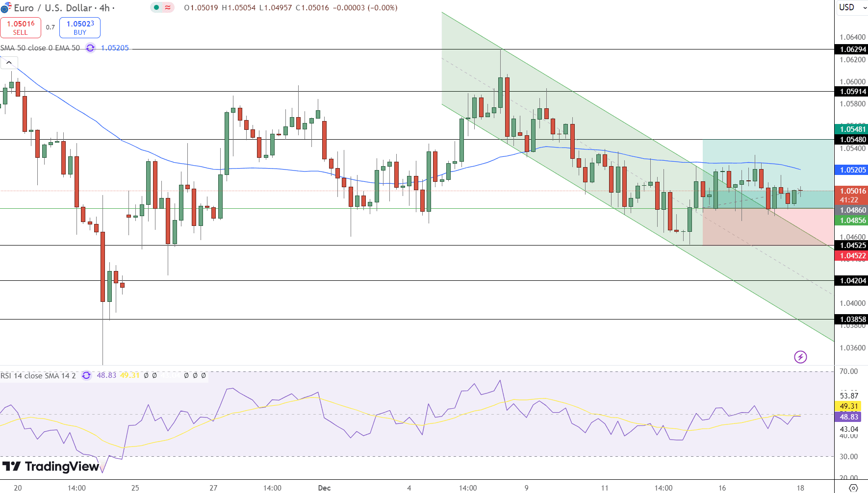This screenshot has width=868, height=493.
Task: Click the 4h interval label
Action: coord(104,8)
